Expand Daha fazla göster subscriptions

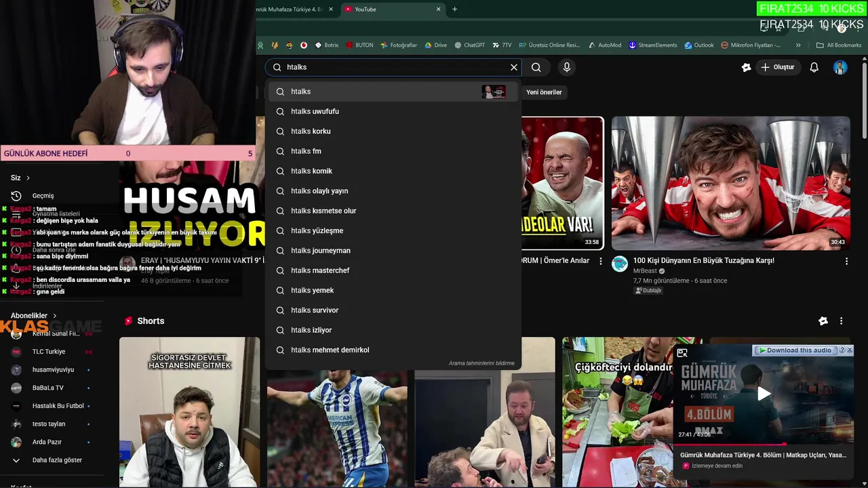tap(57, 460)
